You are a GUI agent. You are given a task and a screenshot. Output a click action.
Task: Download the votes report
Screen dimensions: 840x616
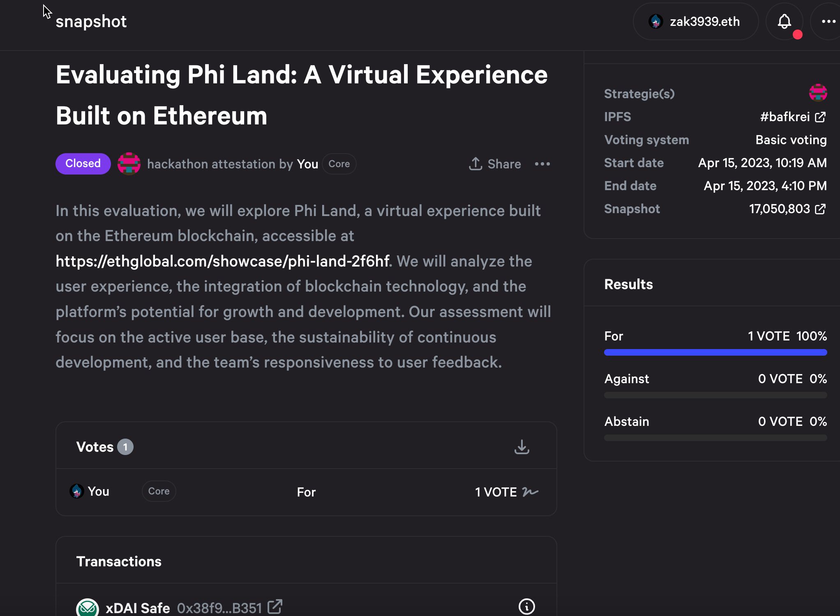pyautogui.click(x=522, y=447)
